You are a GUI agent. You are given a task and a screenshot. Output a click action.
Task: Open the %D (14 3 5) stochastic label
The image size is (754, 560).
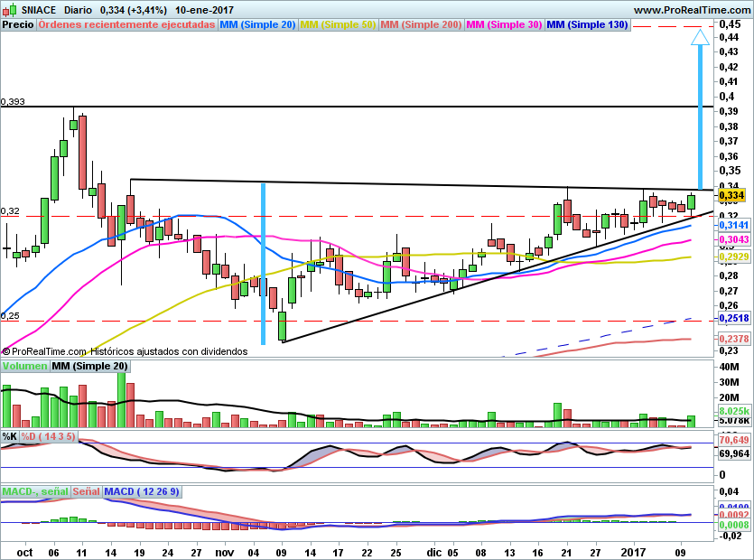click(49, 436)
